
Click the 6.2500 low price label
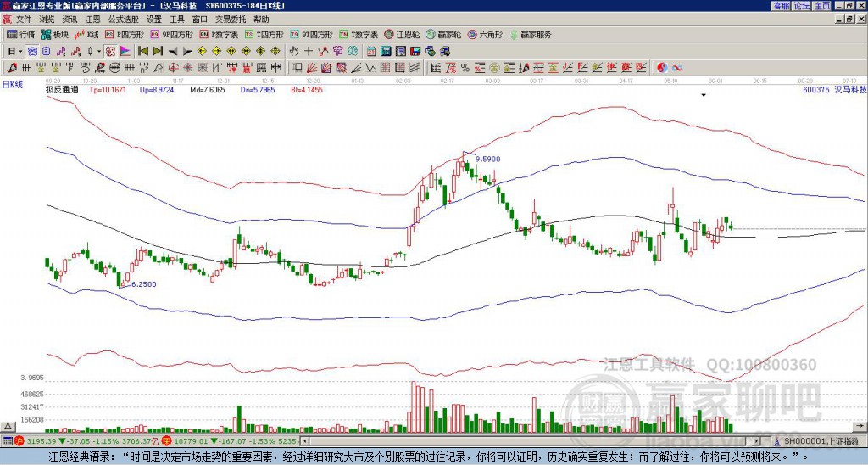143,284
